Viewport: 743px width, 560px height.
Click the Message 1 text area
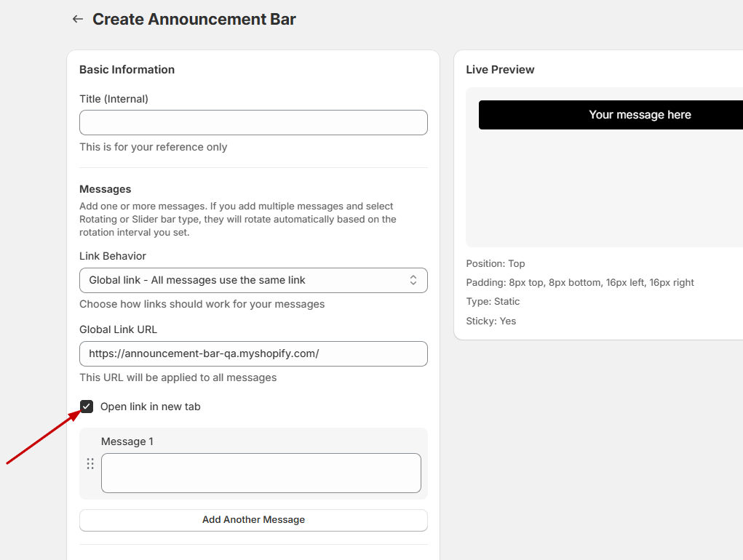[x=261, y=473]
